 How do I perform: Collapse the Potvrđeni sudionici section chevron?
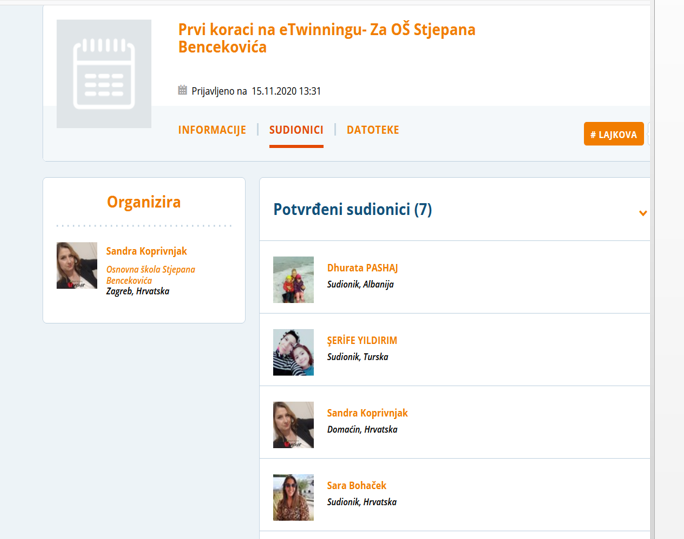(643, 213)
